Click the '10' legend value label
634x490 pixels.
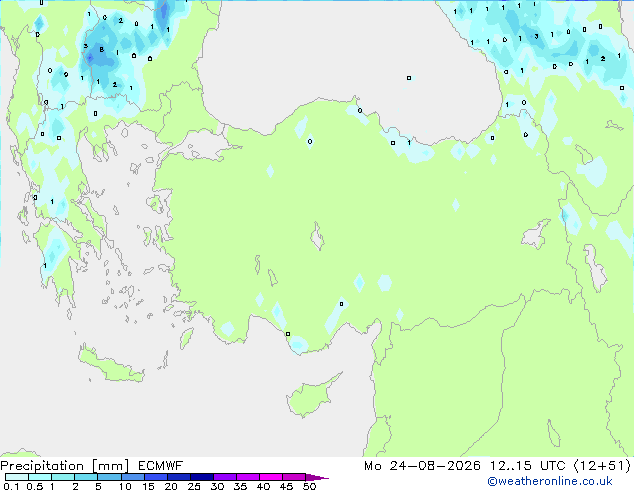(125, 486)
